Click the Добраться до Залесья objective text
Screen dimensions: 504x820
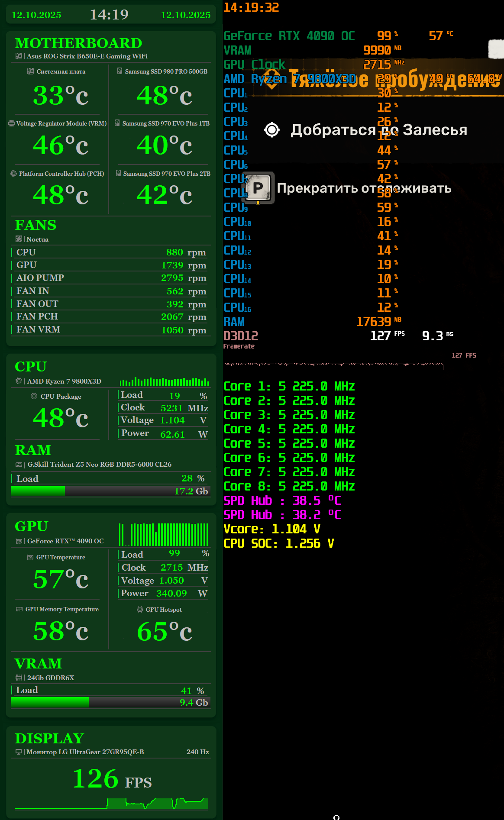(x=379, y=130)
